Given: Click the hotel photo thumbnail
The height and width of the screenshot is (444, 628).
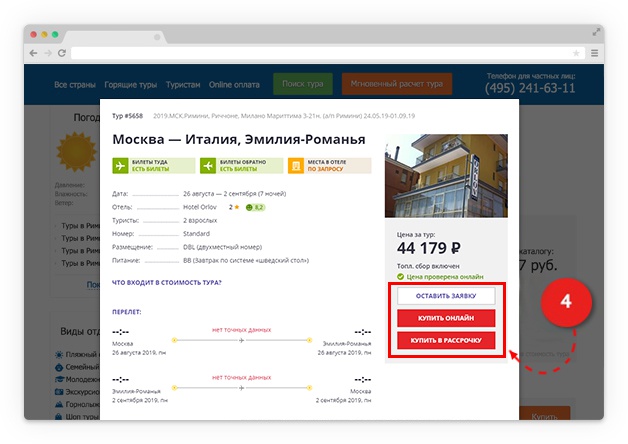Looking at the screenshot, I should tap(446, 176).
